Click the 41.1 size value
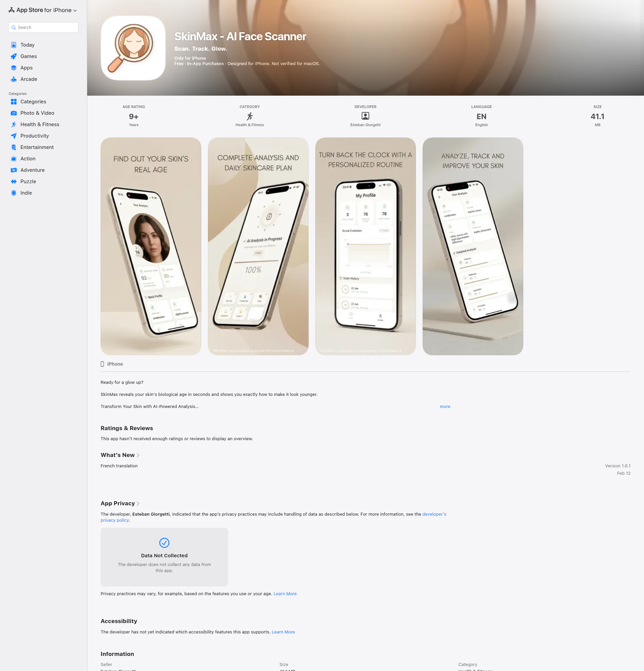Screen dimensions: 644x671 point(597,116)
